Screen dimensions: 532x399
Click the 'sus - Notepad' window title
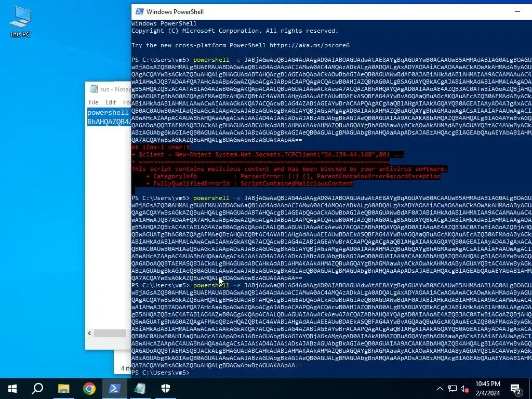pos(115,89)
